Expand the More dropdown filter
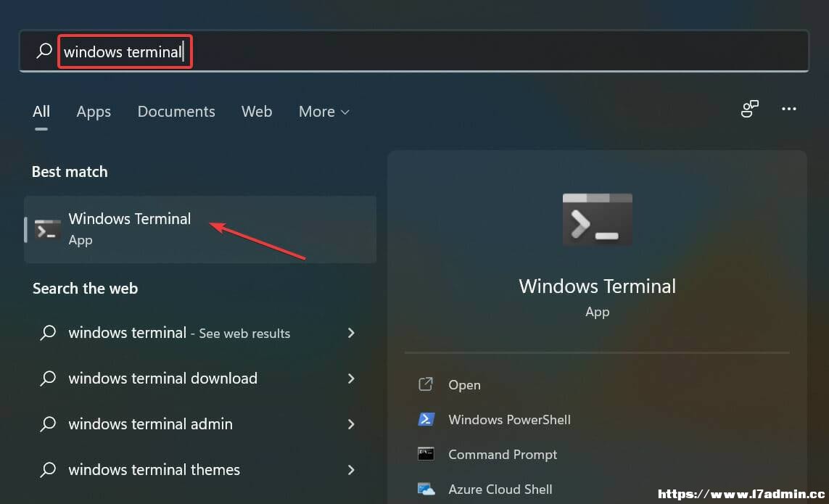Viewport: 829px width, 504px height. (x=323, y=112)
